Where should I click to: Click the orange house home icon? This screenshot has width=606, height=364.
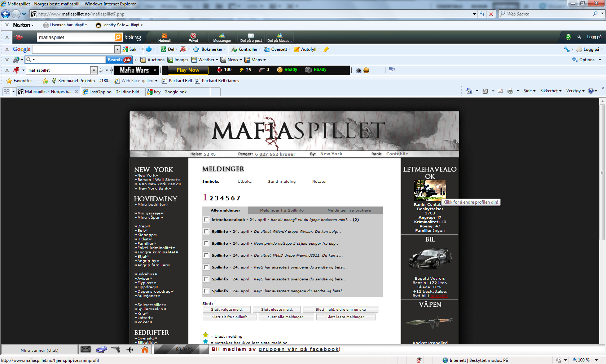click(x=145, y=349)
